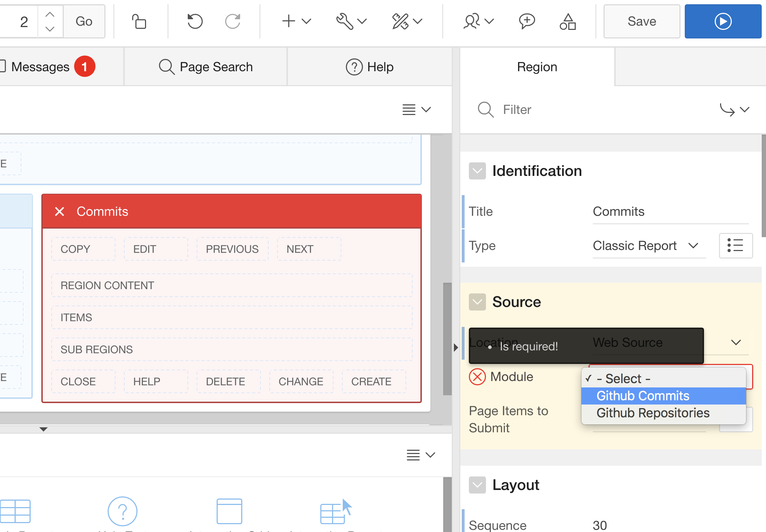The image size is (766, 532).
Task: Select Github Repositories option
Action: pos(653,413)
